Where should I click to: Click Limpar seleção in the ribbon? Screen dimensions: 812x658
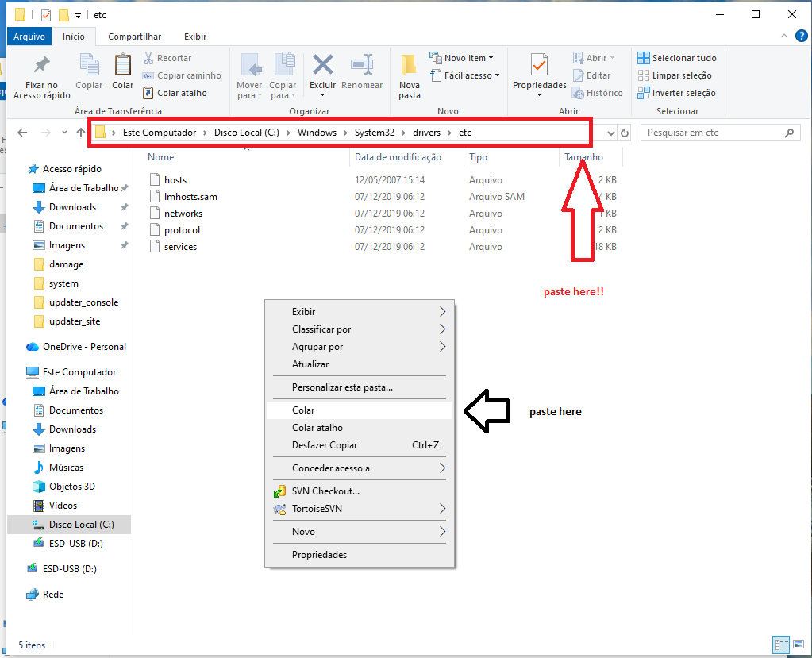674,75
